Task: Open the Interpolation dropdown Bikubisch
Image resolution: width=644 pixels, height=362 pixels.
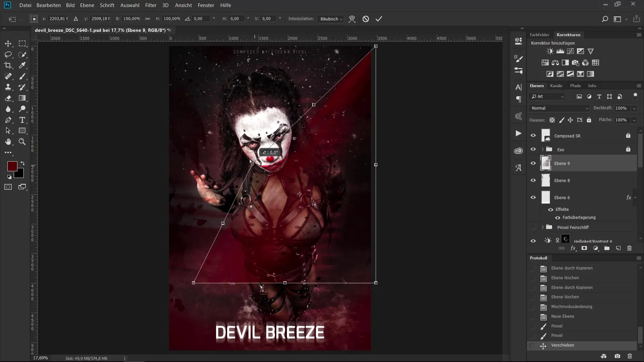Action: (331, 19)
